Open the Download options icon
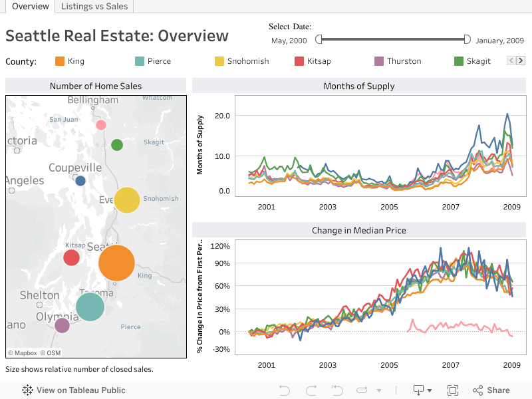The height and width of the screenshot is (399, 532). point(417,390)
